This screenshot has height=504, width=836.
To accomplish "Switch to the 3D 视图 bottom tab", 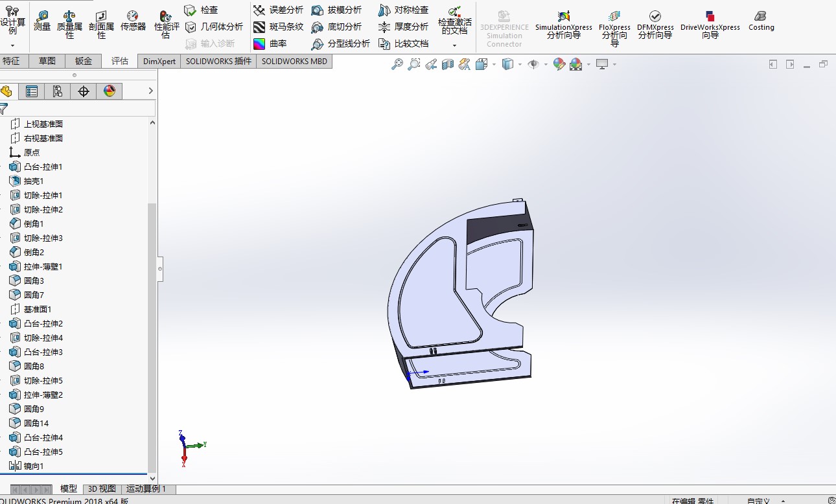I will [x=102, y=489].
